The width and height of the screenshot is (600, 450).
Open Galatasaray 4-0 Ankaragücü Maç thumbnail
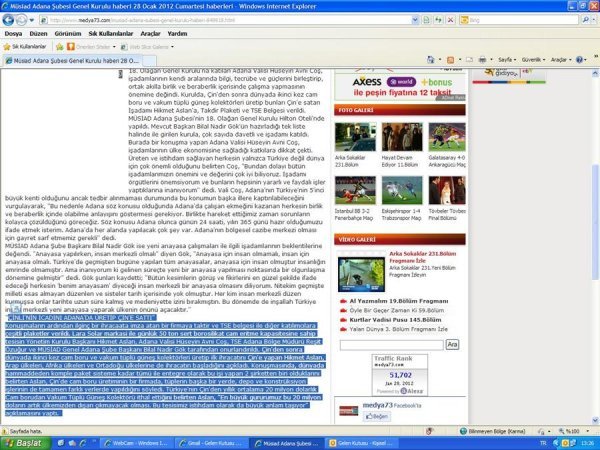pos(447,137)
